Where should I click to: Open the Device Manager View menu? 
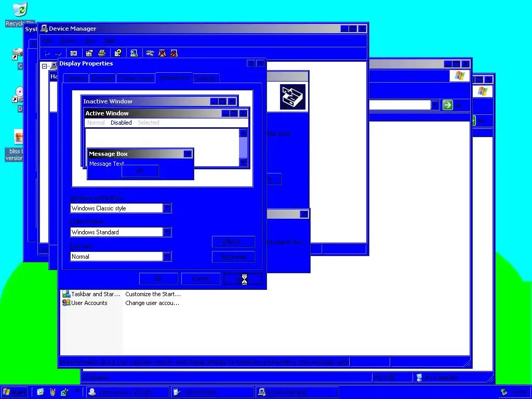coord(89,41)
